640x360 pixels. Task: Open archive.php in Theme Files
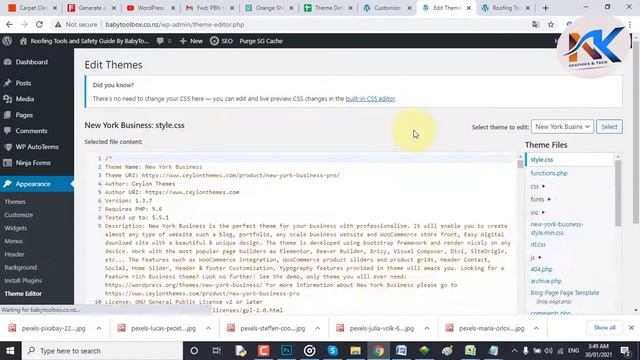[x=546, y=281]
